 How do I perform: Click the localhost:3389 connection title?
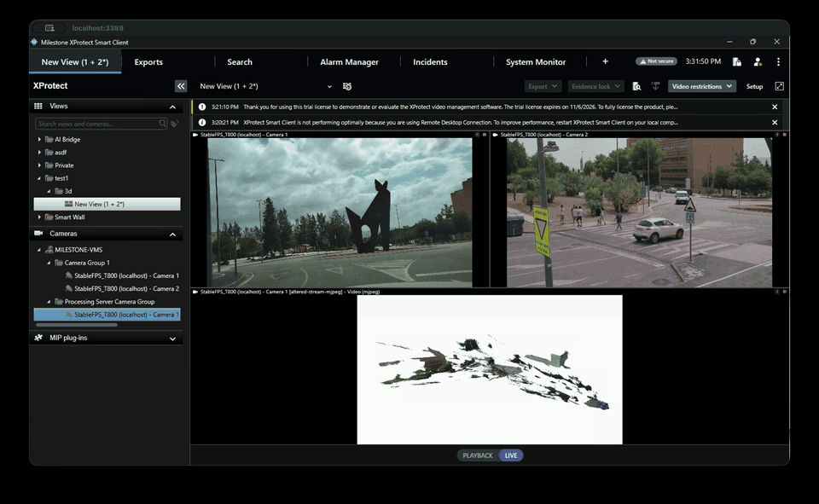click(97, 28)
